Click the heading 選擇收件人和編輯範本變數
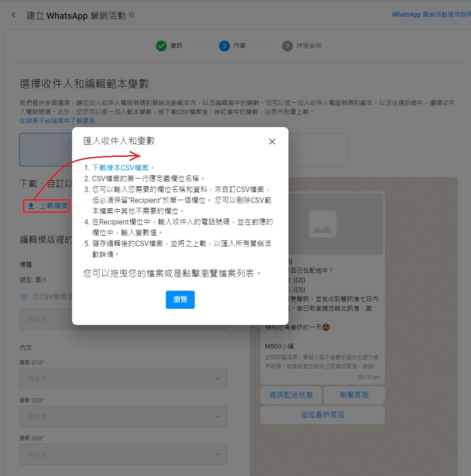 coord(84,84)
